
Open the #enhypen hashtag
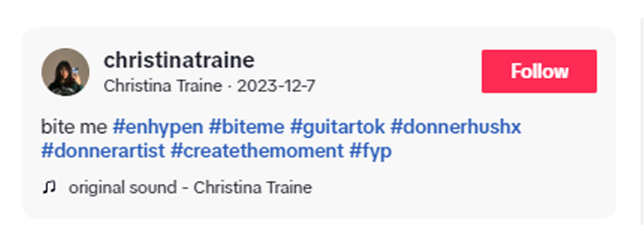coord(158,127)
